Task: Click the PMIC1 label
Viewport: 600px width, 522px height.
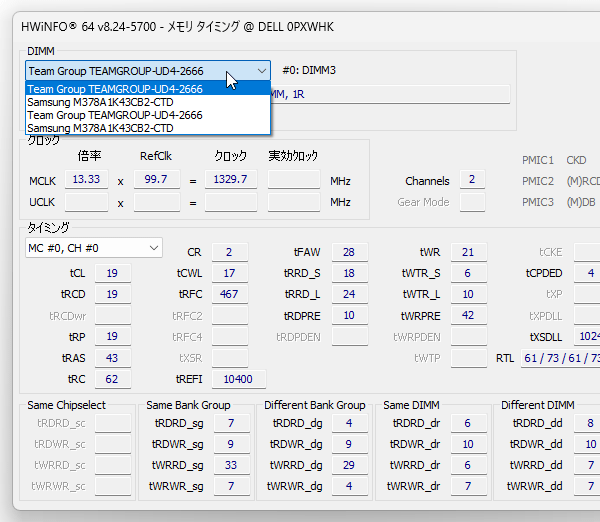Action: pos(538,160)
